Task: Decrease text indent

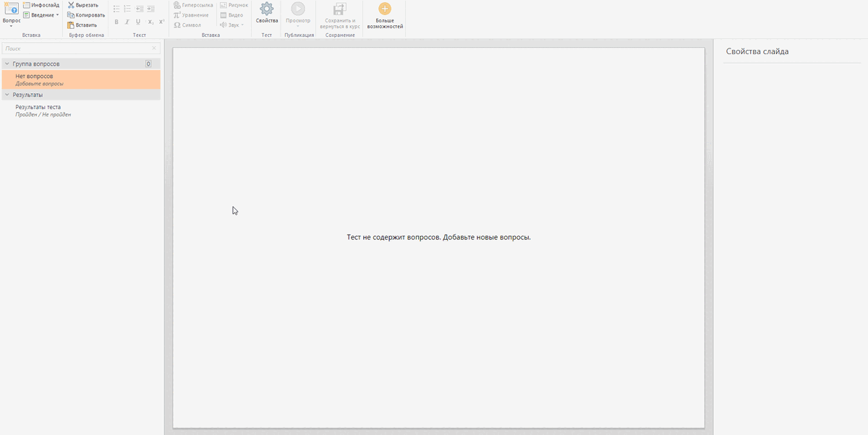Action: pyautogui.click(x=139, y=9)
